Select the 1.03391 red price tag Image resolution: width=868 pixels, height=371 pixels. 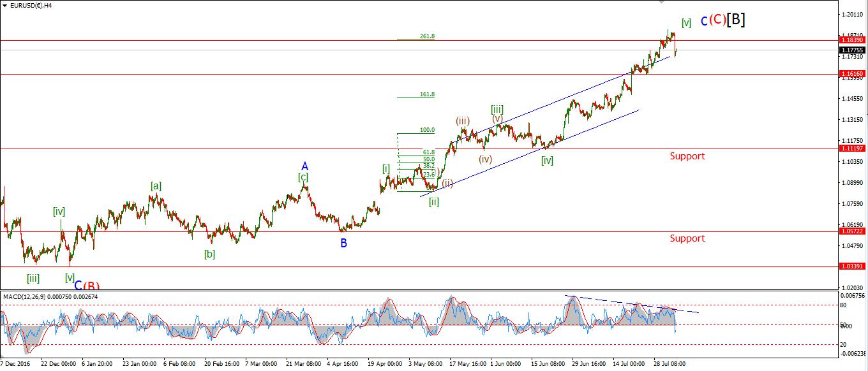[852, 266]
